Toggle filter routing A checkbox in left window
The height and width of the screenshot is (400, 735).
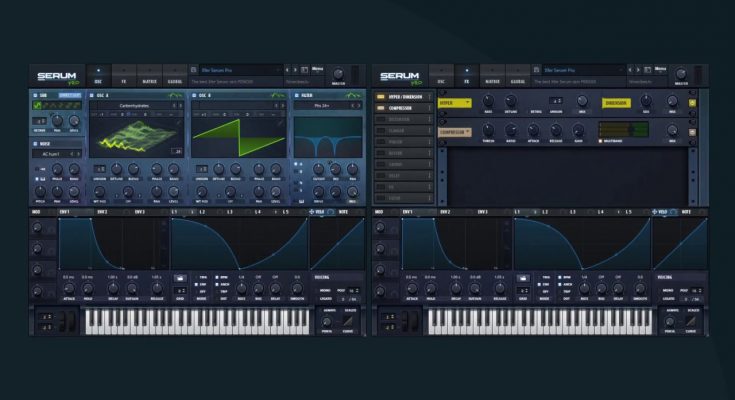(296, 164)
